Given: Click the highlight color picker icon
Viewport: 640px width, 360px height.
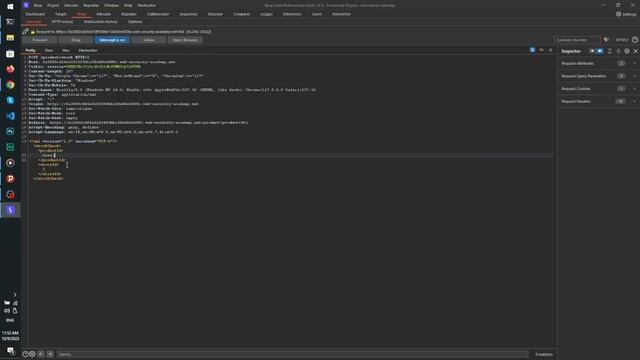Looking at the screenshot, I should click(x=606, y=40).
